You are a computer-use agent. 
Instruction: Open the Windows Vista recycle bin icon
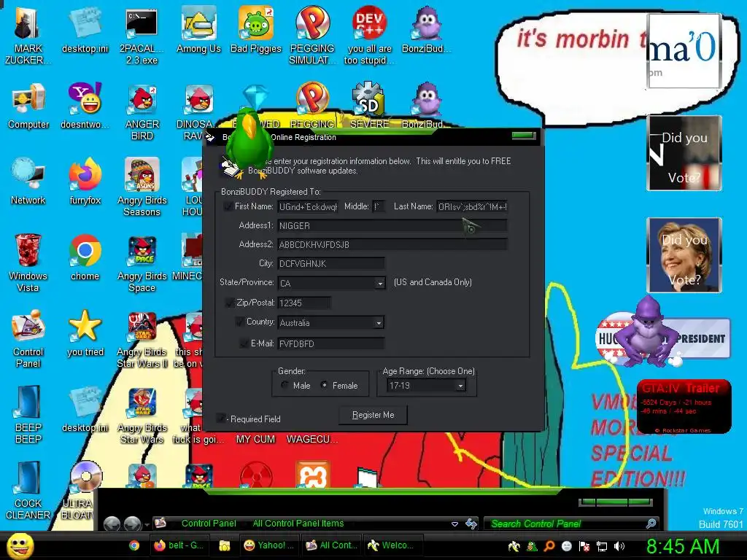(28, 262)
